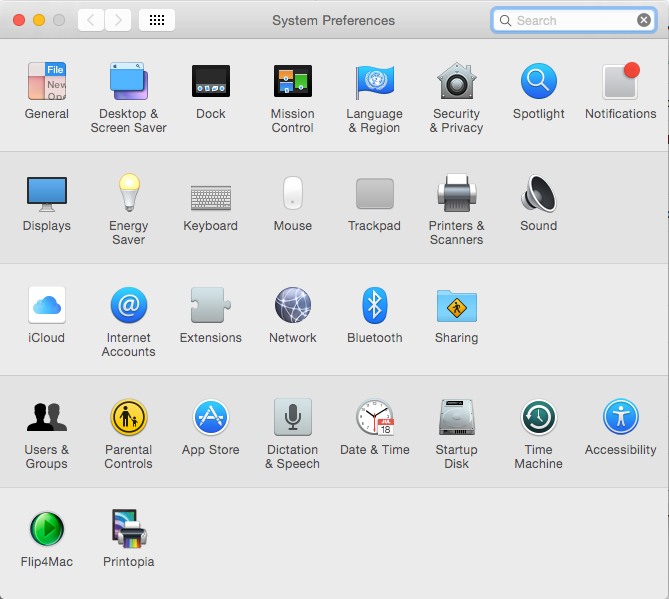669x599 pixels.
Task: Clear the search field with X button
Action: click(x=644, y=20)
